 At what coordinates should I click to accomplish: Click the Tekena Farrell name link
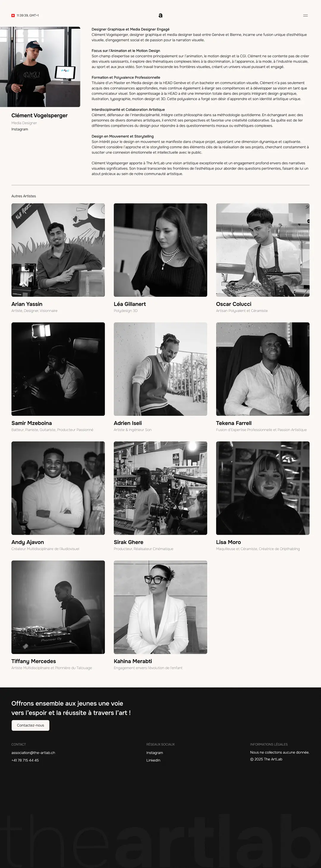[234, 423]
